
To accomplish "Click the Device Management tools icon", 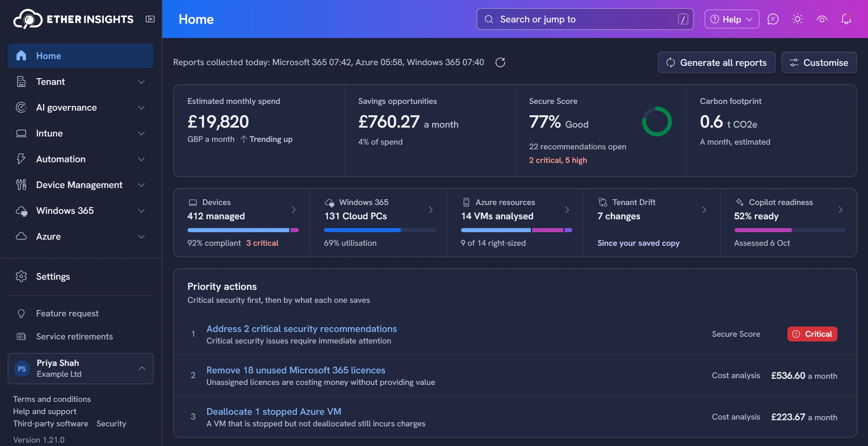I will (x=21, y=185).
